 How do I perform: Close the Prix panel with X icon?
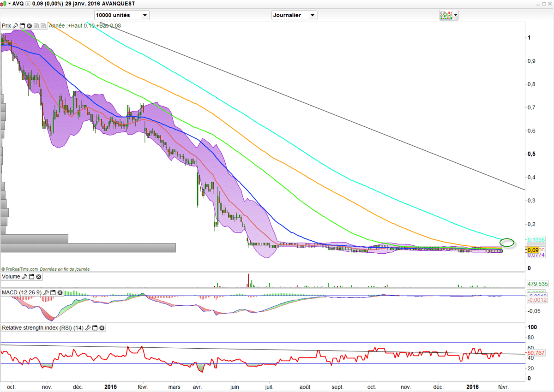coord(29,26)
